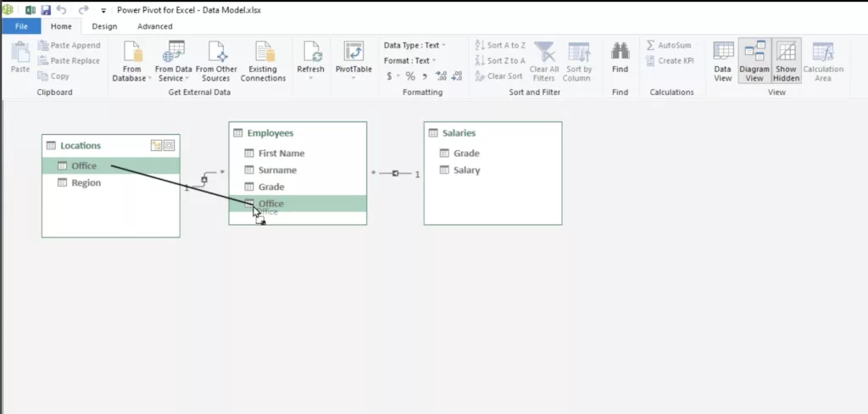Select the Locations table header
The image size is (868, 414).
(81, 146)
